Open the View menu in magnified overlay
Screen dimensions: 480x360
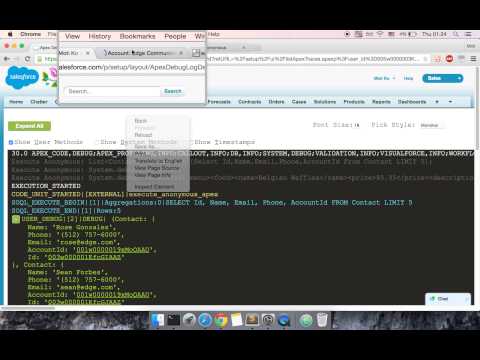[72, 36]
